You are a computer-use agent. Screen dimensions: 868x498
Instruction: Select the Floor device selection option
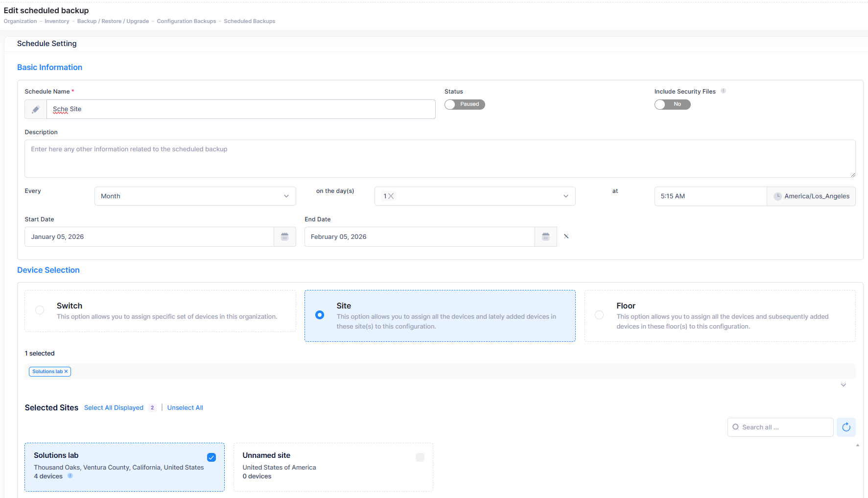click(599, 315)
